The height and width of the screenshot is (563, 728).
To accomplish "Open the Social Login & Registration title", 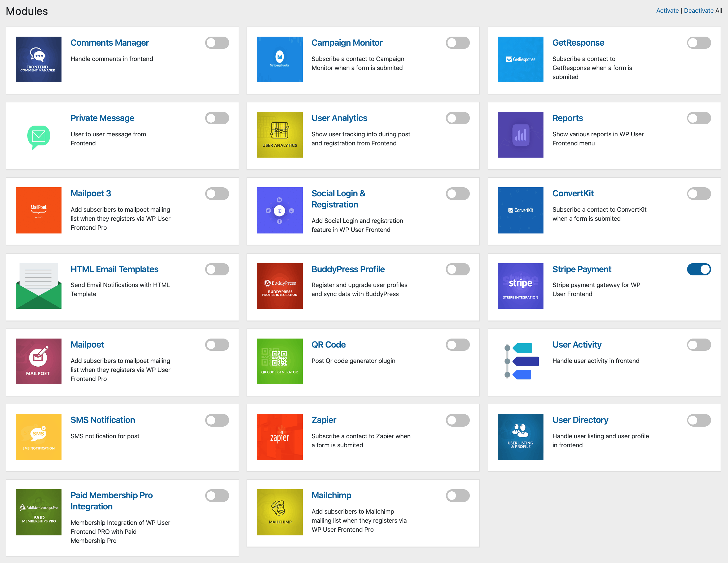I will (x=339, y=199).
